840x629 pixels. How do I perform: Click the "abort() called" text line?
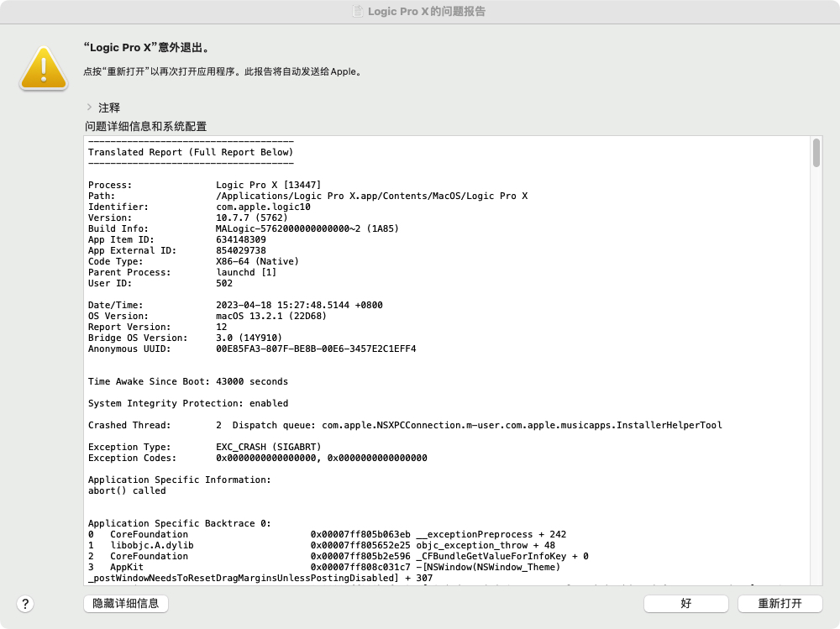click(x=127, y=490)
